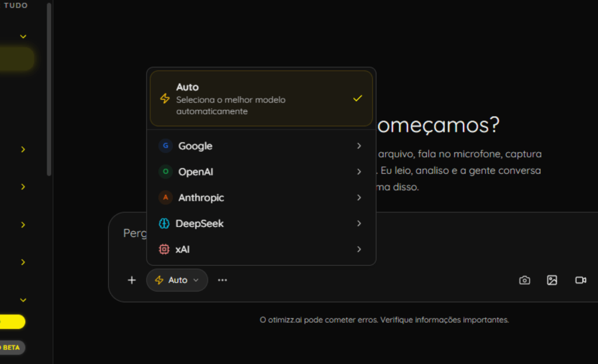Click the lightning bolt icon in Auto option

[x=165, y=98]
